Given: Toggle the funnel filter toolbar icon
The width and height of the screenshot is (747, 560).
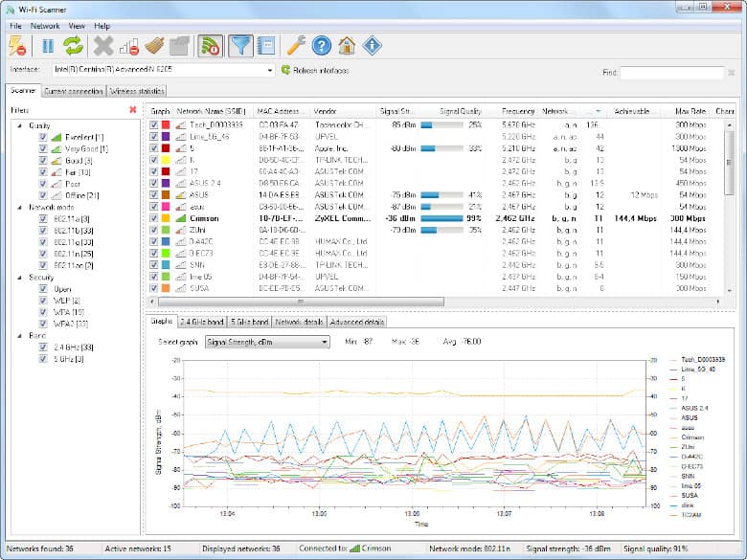Looking at the screenshot, I should (x=240, y=45).
